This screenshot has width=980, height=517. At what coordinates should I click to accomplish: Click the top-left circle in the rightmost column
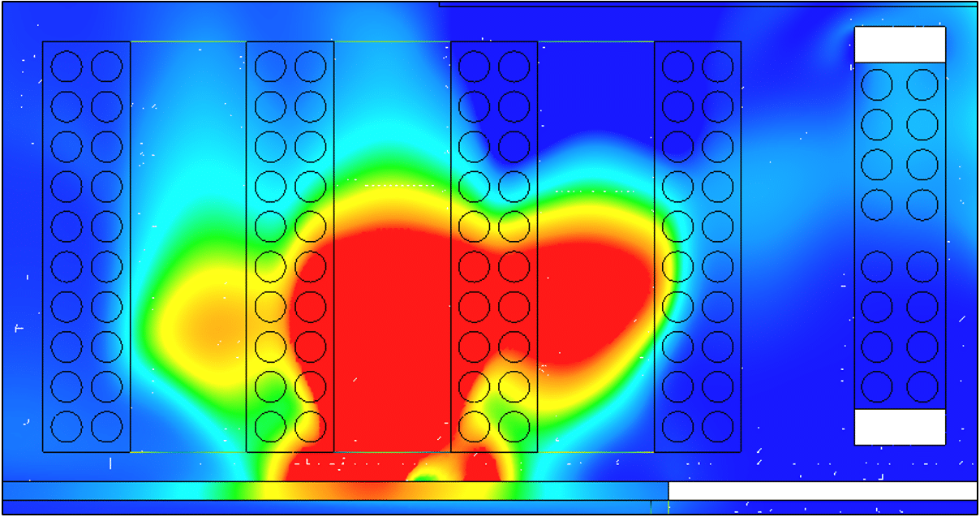(x=877, y=84)
